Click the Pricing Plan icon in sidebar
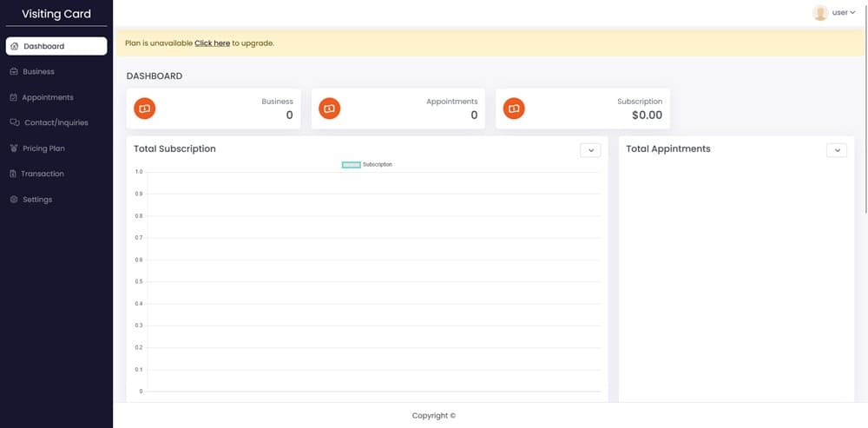The height and width of the screenshot is (428, 868). [x=14, y=148]
